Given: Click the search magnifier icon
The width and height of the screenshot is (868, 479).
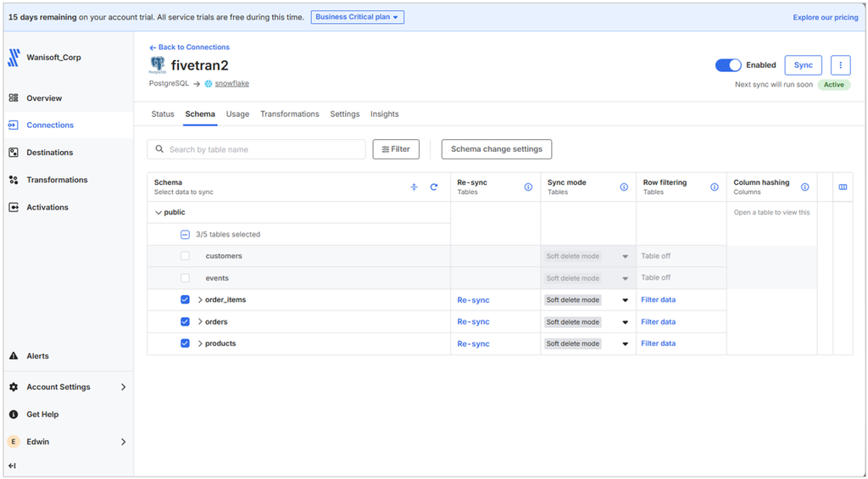Looking at the screenshot, I should [159, 149].
